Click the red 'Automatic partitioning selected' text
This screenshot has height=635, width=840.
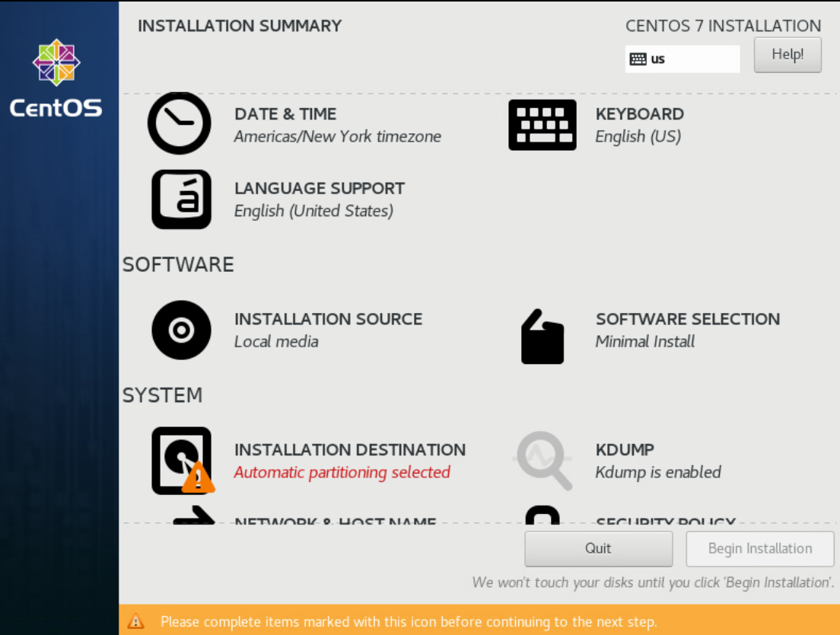pos(342,473)
